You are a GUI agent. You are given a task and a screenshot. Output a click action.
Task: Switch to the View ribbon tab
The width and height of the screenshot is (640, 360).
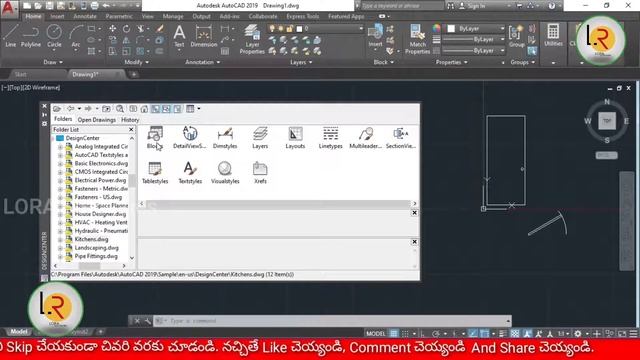[148, 16]
